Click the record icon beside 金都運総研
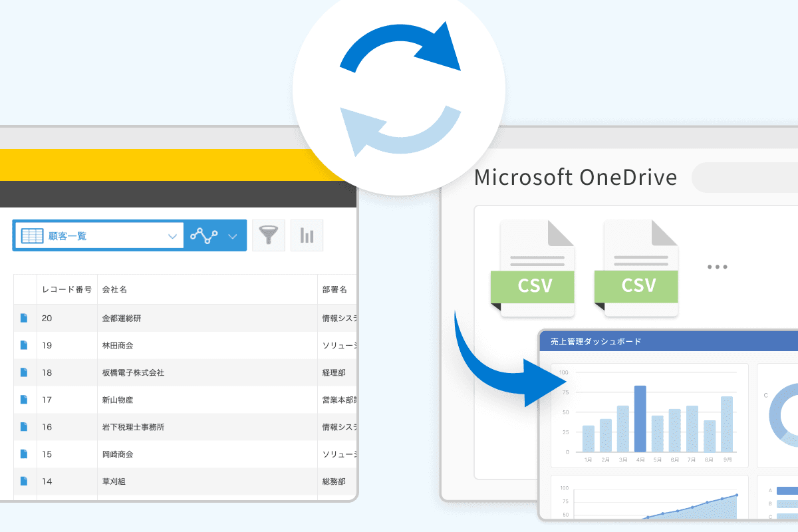798x532 pixels. [x=25, y=318]
